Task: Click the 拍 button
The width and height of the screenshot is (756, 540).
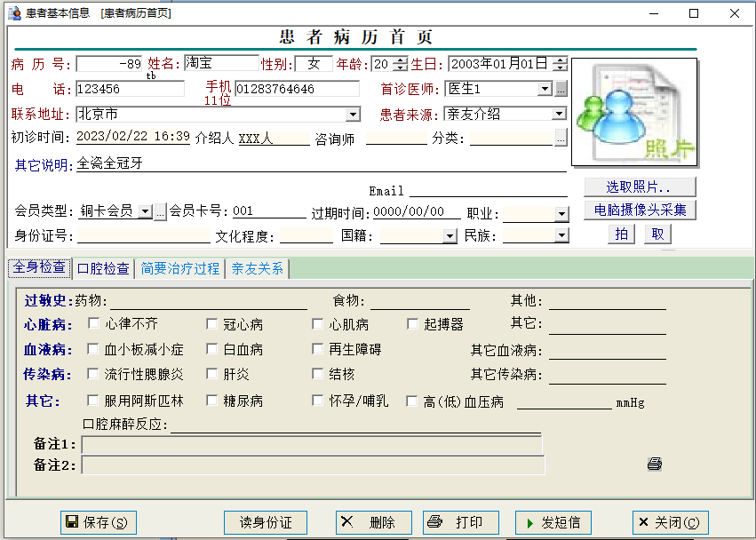Action: point(621,234)
